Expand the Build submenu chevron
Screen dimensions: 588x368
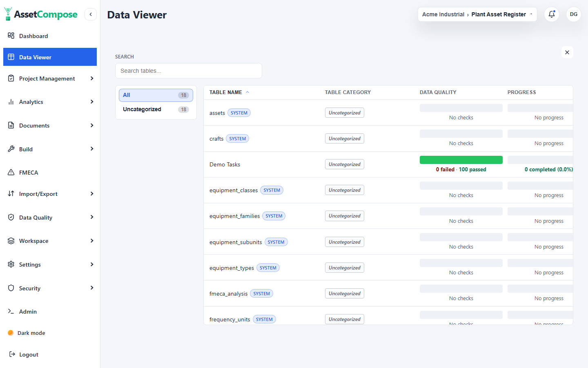92,149
